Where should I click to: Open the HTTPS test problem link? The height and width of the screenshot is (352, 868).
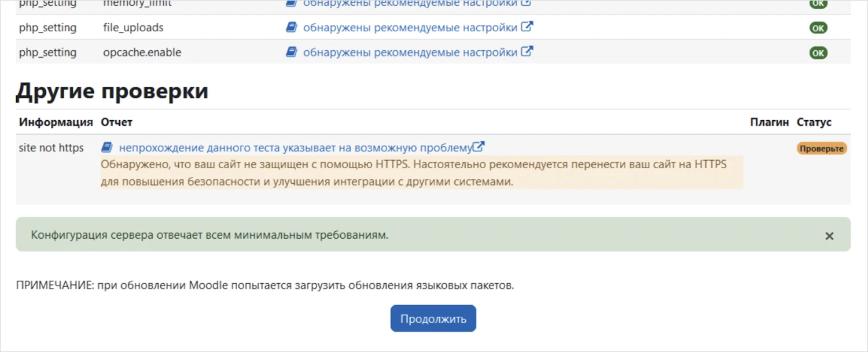pyautogui.click(x=295, y=147)
